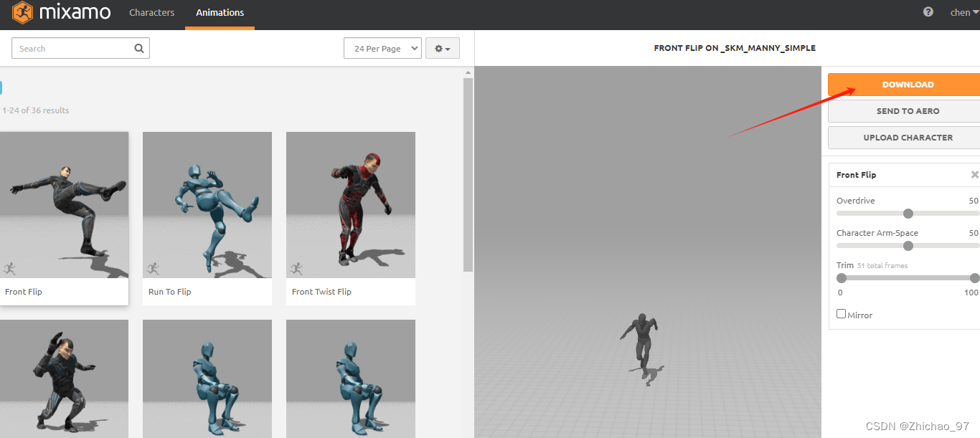Click the preview title 'FRONT FLIP ON _SKM_MANNY_SIMPLE'
The width and height of the screenshot is (980, 438).
coord(735,48)
